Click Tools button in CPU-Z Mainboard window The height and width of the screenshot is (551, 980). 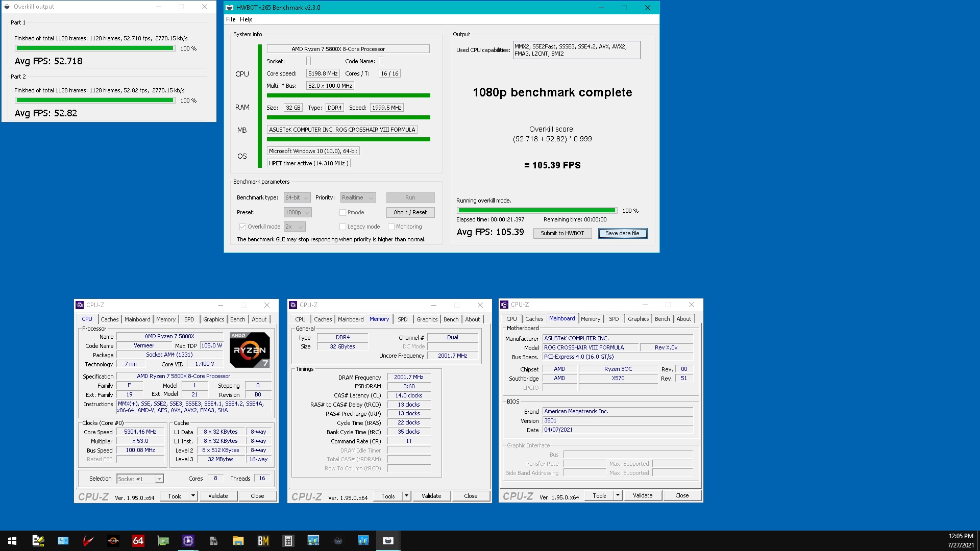point(599,495)
